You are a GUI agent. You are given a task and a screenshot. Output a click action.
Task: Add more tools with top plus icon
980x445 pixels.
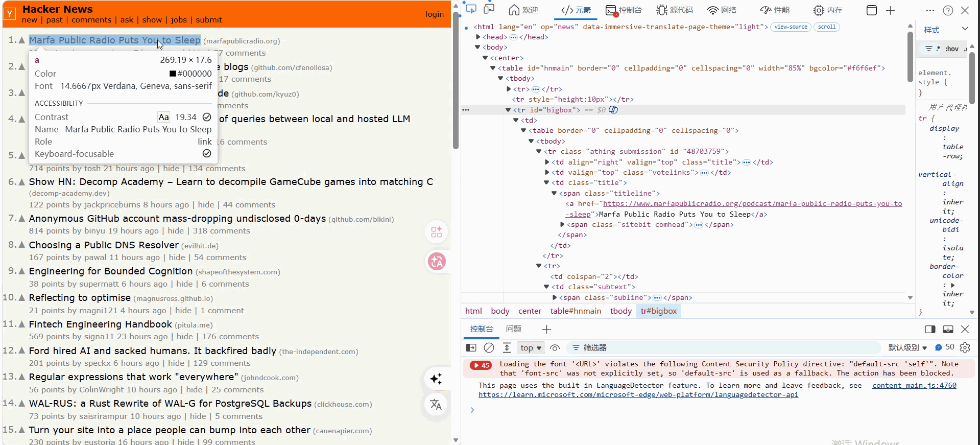tap(890, 10)
